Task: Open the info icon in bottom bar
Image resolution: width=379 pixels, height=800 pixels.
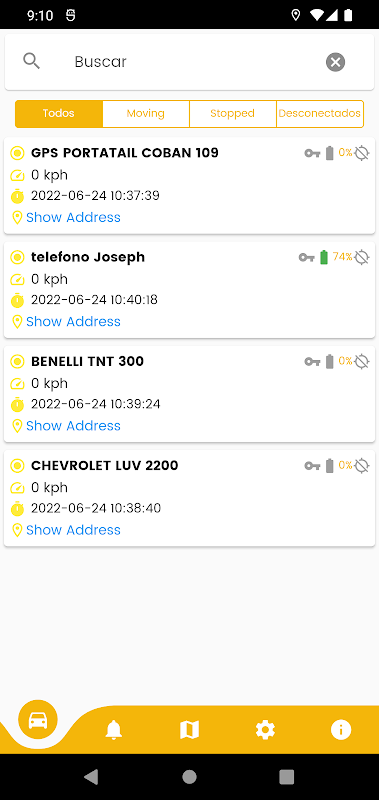Action: click(x=341, y=730)
